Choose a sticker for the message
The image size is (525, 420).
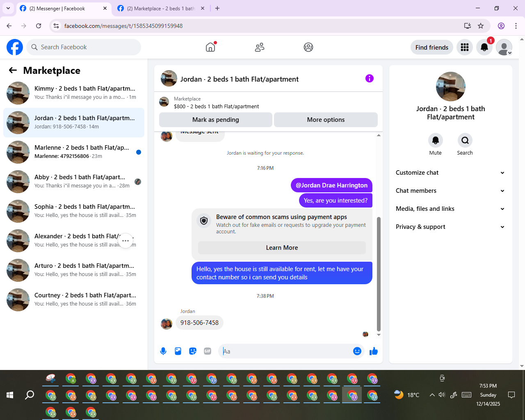click(x=193, y=351)
